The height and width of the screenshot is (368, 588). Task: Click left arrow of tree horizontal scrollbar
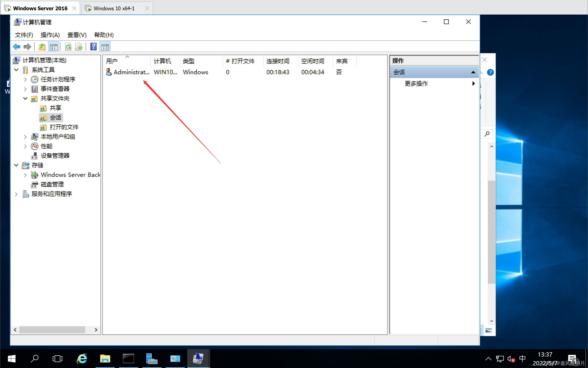(15, 330)
